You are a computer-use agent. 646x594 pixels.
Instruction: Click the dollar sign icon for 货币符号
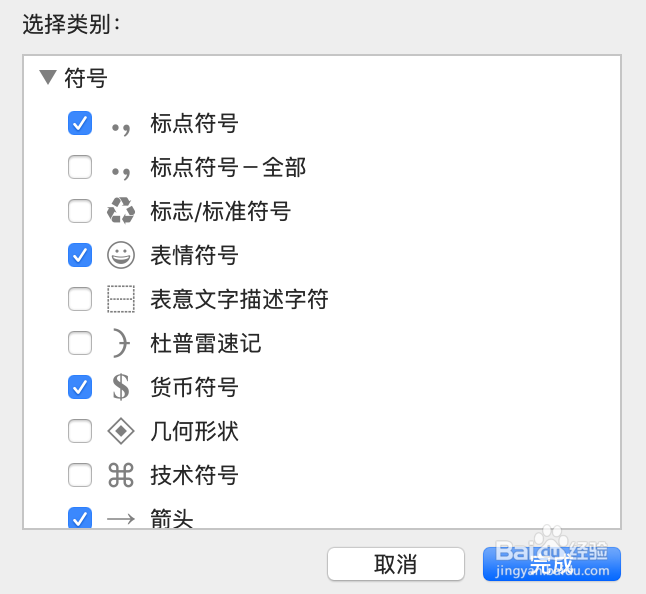tap(121, 387)
